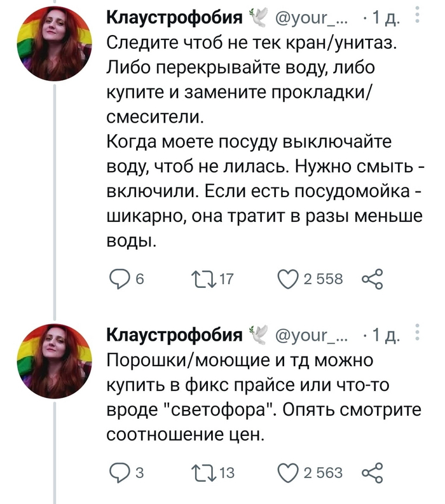Click the @your_... handle on first tweet

tap(311, 19)
